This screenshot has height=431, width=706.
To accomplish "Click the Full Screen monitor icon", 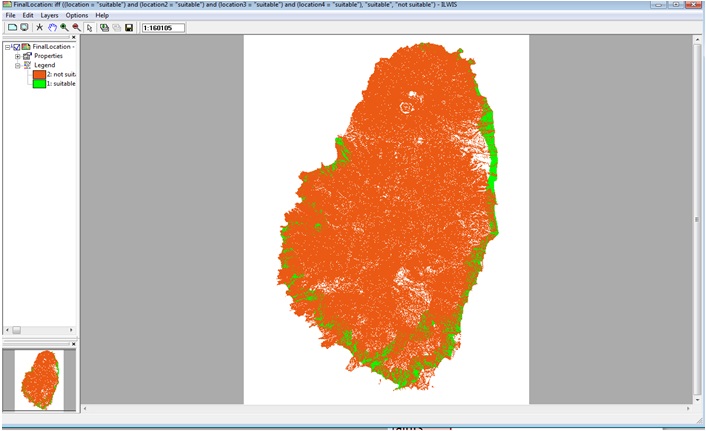I will [24, 27].
